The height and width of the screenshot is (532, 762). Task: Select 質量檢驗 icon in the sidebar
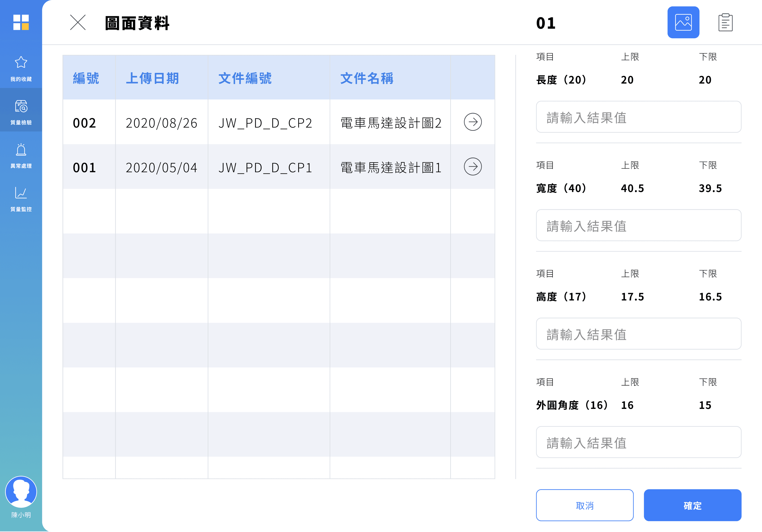coord(21,107)
